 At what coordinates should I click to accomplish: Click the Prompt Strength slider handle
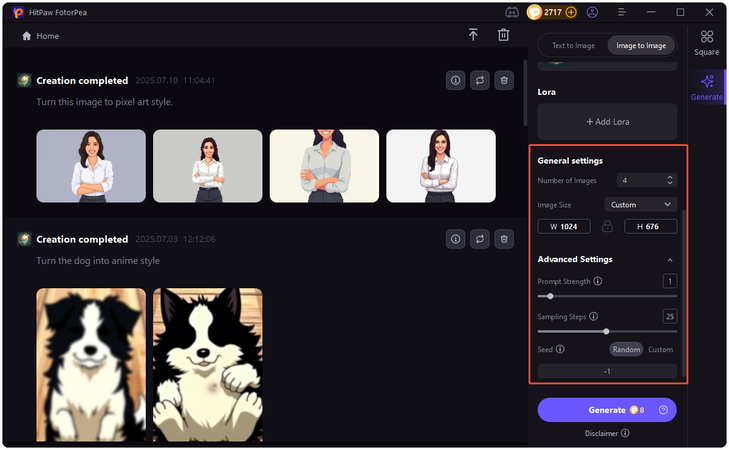(550, 296)
